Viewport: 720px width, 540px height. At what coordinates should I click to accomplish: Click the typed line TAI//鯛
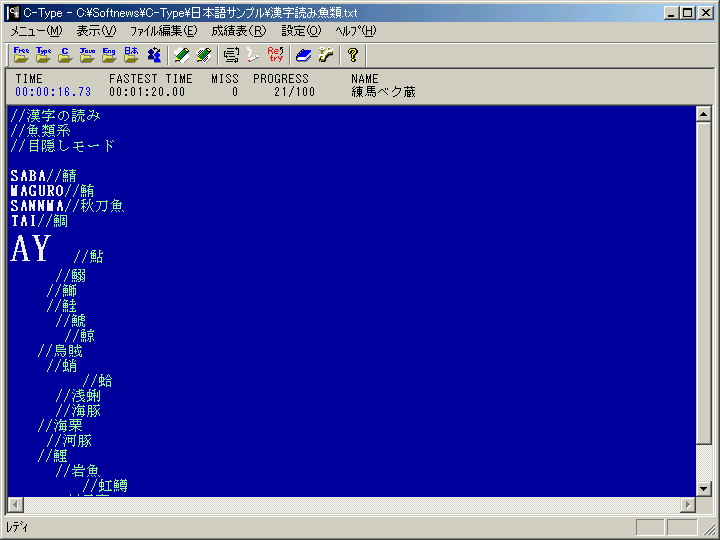(x=39, y=221)
